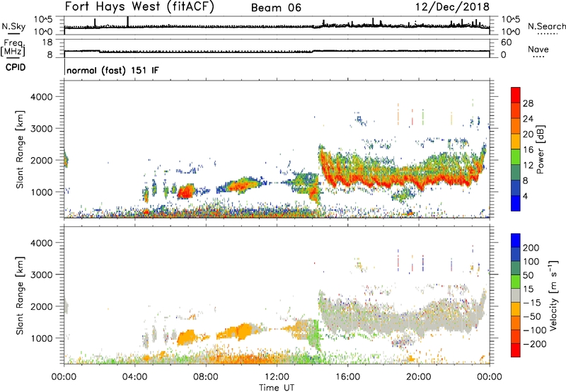Click Slant Range label of power panel
566x392 pixels.
pyautogui.click(x=20, y=149)
